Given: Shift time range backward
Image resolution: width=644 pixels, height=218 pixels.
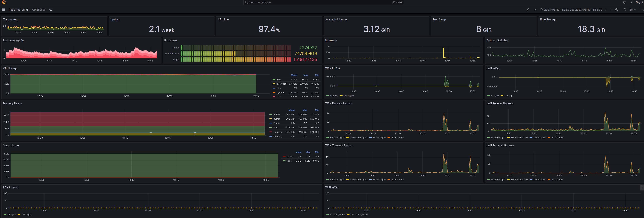Looking at the screenshot, I should click(535, 10).
